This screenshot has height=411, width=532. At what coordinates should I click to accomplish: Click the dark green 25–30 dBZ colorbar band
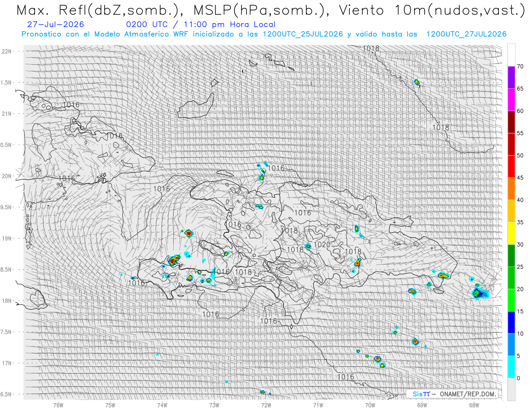511,255
